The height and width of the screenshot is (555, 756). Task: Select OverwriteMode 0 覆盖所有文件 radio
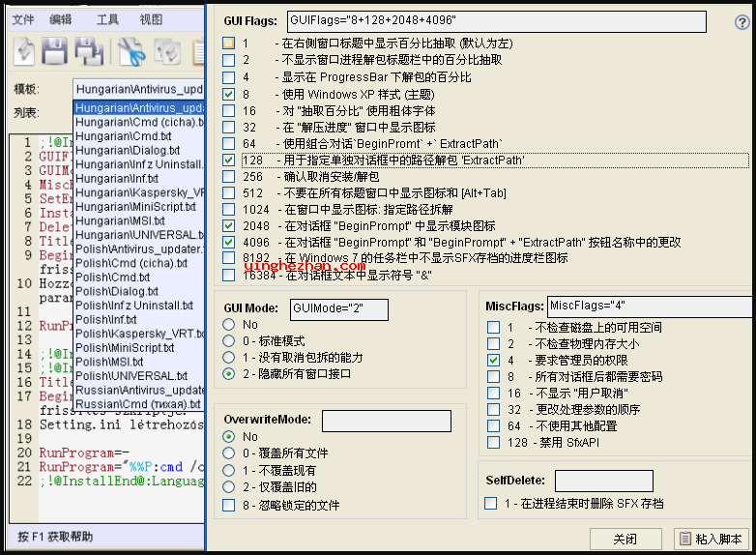click(228, 453)
